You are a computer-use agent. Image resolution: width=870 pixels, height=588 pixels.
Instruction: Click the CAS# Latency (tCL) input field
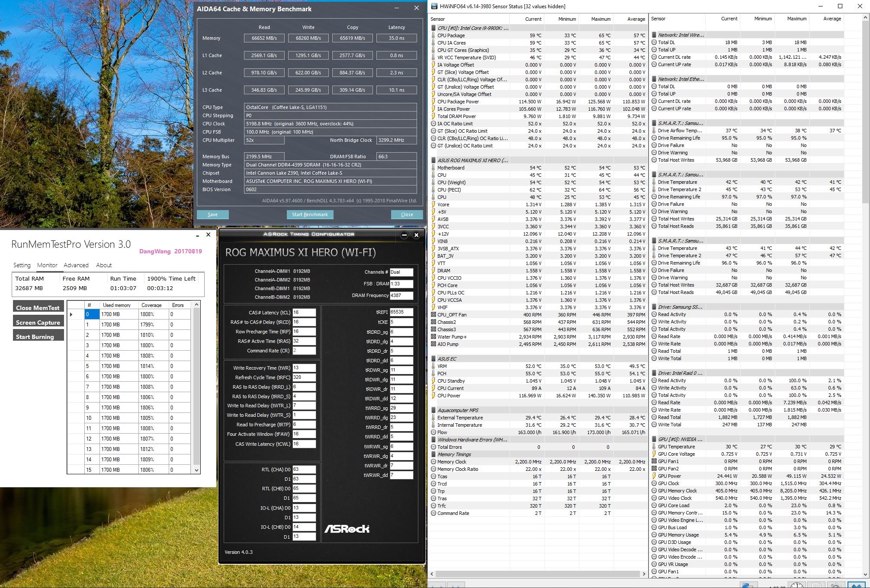[304, 312]
